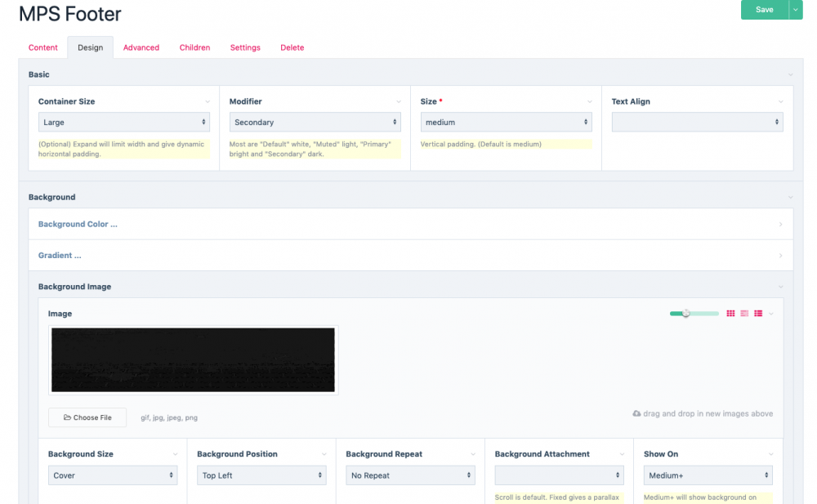This screenshot has width=817, height=504.
Task: Open the Container Size dropdown showing Large
Action: pyautogui.click(x=123, y=121)
